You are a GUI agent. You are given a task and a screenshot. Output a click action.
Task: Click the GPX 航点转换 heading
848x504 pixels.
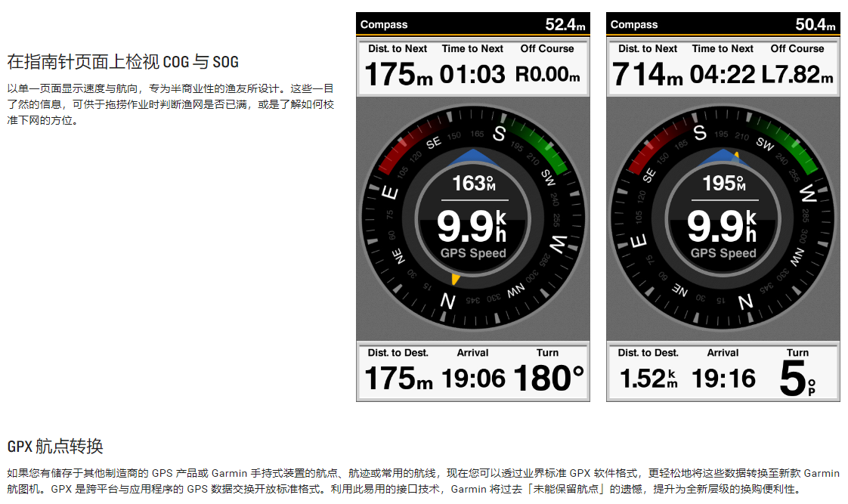55,446
